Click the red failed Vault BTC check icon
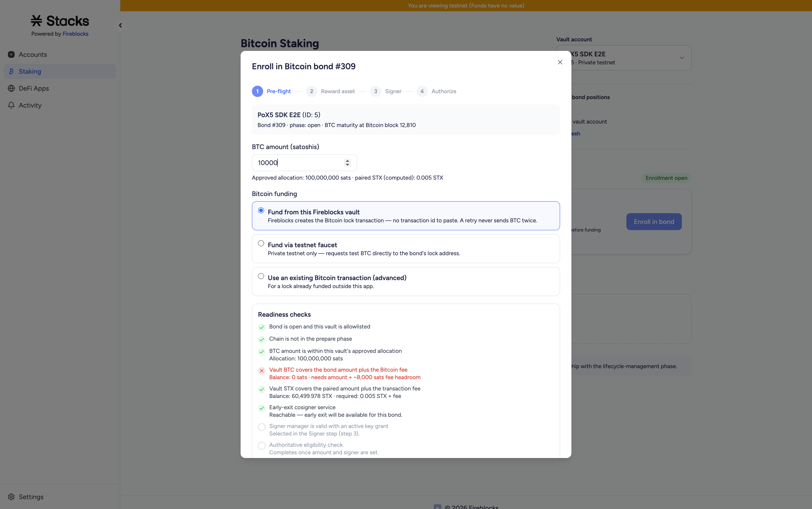The image size is (812, 509). [262, 371]
